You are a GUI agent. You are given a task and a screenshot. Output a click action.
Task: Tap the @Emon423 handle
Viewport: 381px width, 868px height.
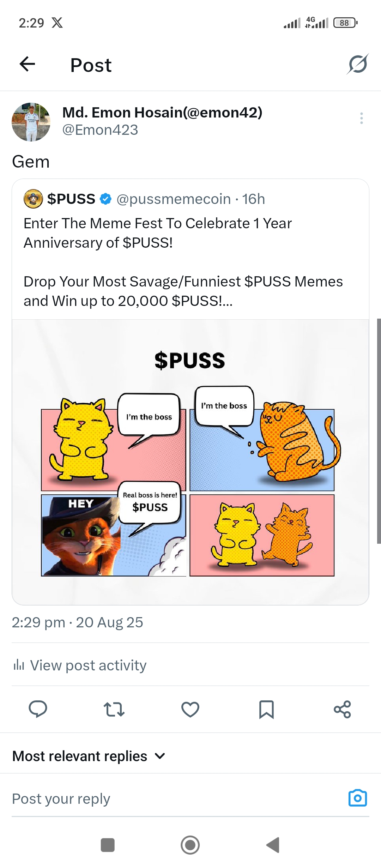pos(100,130)
